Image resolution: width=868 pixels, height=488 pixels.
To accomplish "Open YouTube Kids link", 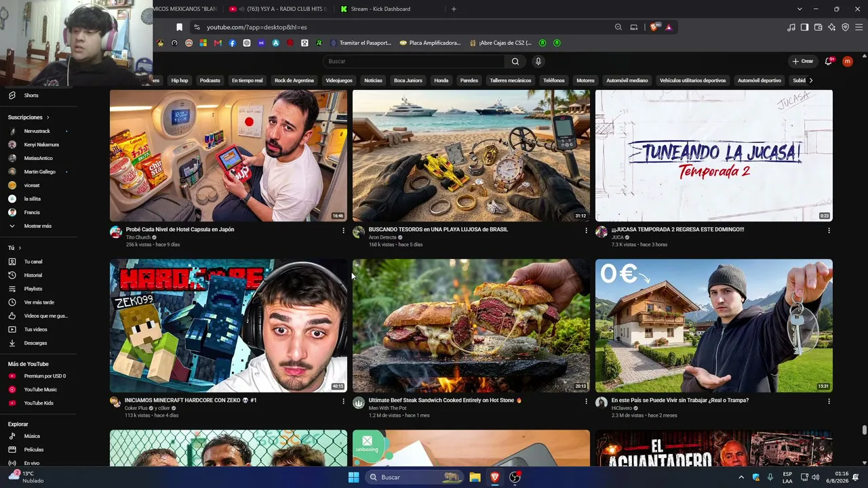I will (39, 403).
